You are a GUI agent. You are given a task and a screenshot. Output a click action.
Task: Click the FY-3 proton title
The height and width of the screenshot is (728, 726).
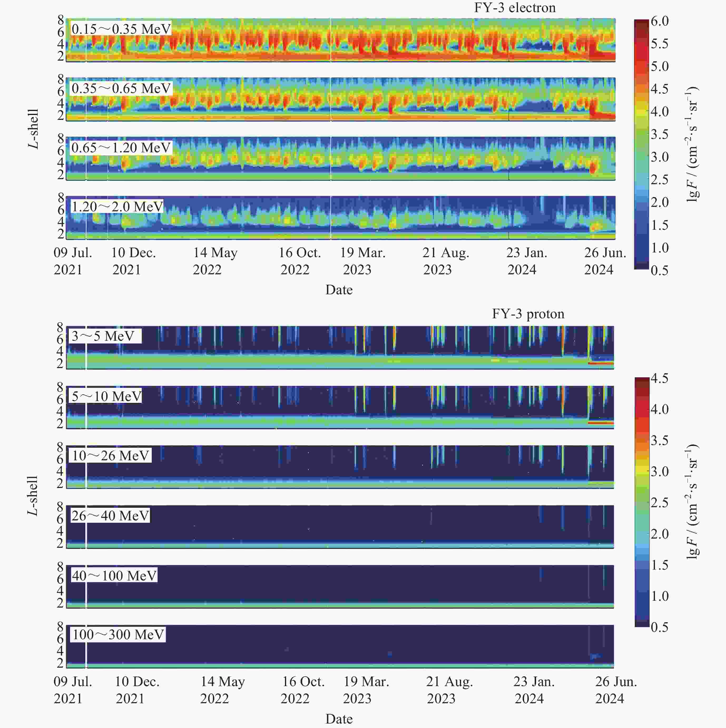[528, 314]
